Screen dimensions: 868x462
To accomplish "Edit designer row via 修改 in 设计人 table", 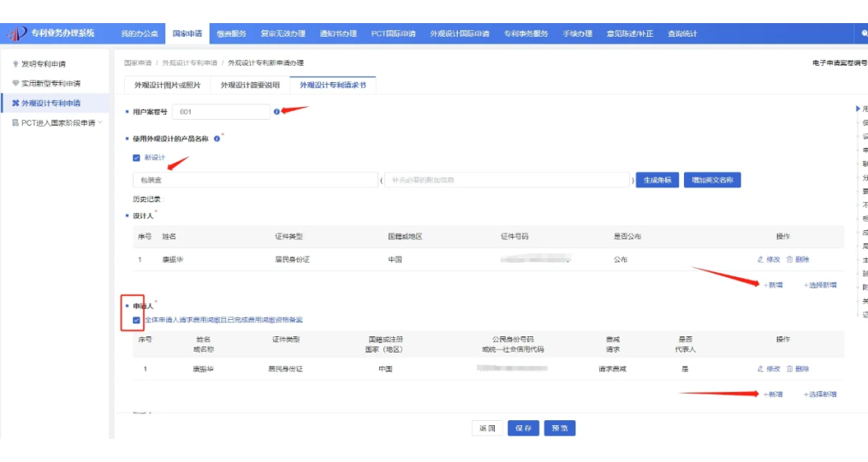I will (769, 259).
